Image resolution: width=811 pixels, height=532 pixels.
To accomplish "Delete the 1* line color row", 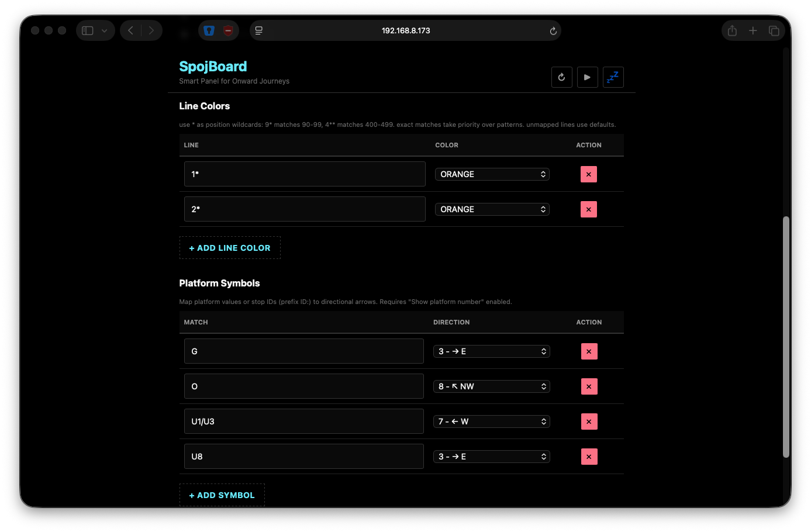I will (x=588, y=174).
